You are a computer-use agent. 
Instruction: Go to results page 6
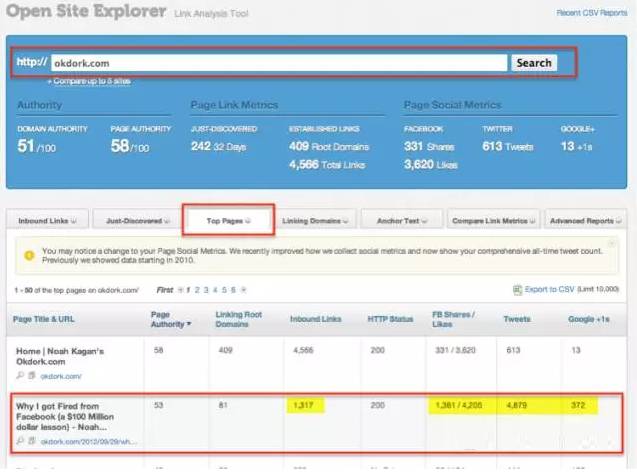[x=233, y=290]
